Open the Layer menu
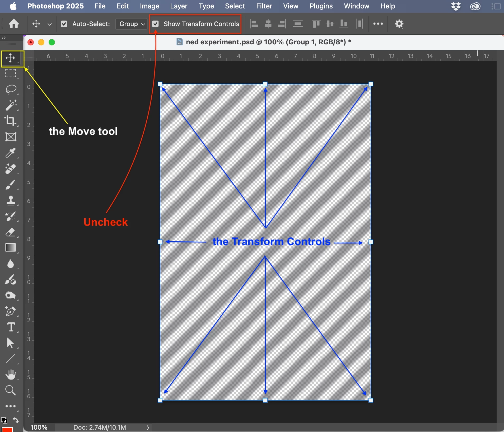The height and width of the screenshot is (432, 504). point(179,6)
